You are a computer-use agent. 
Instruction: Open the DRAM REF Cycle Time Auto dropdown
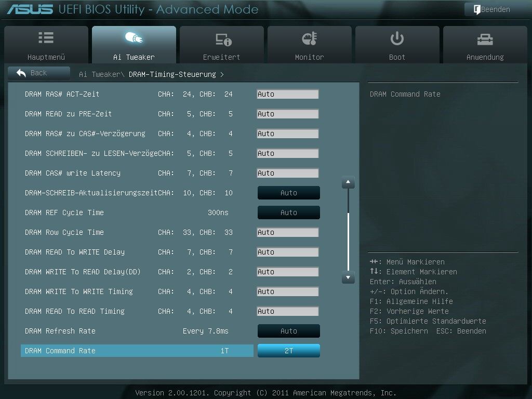(289, 212)
